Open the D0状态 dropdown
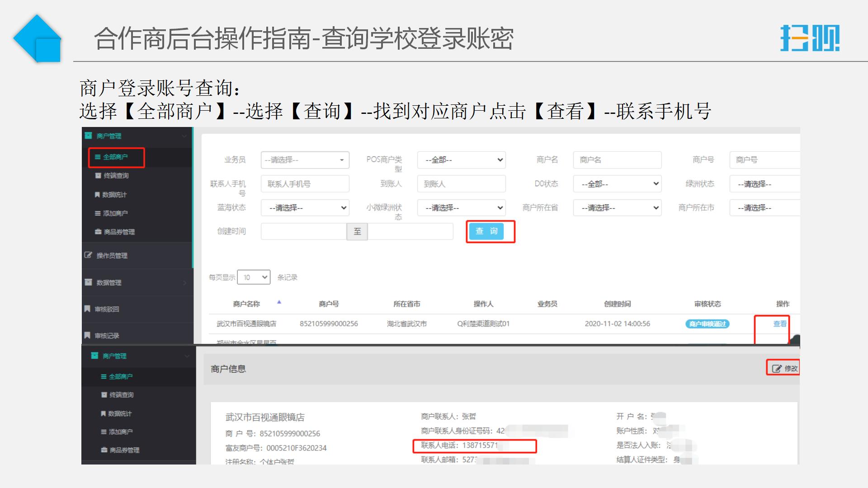868x488 pixels. 618,184
